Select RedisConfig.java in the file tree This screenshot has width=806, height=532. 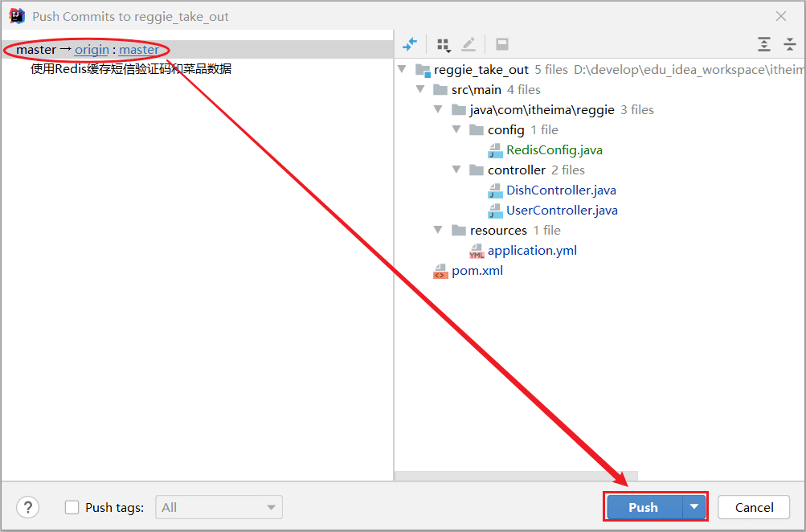coord(554,150)
